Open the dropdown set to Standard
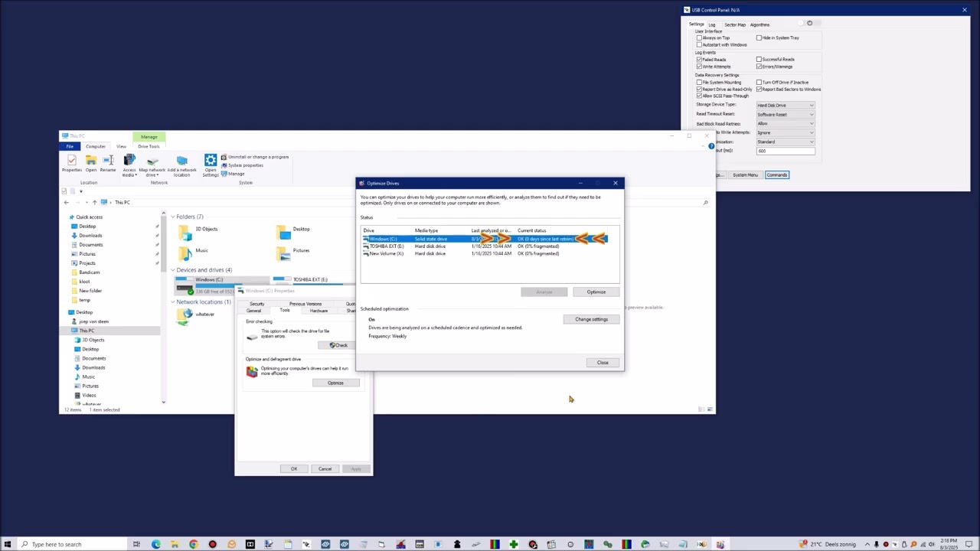Image resolution: width=980 pixels, height=551 pixels. click(x=786, y=142)
